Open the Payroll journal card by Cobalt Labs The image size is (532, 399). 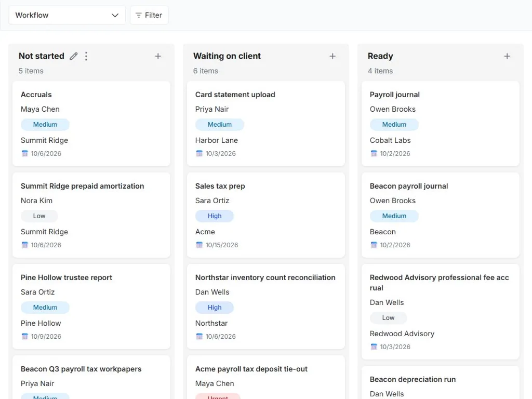395,95
